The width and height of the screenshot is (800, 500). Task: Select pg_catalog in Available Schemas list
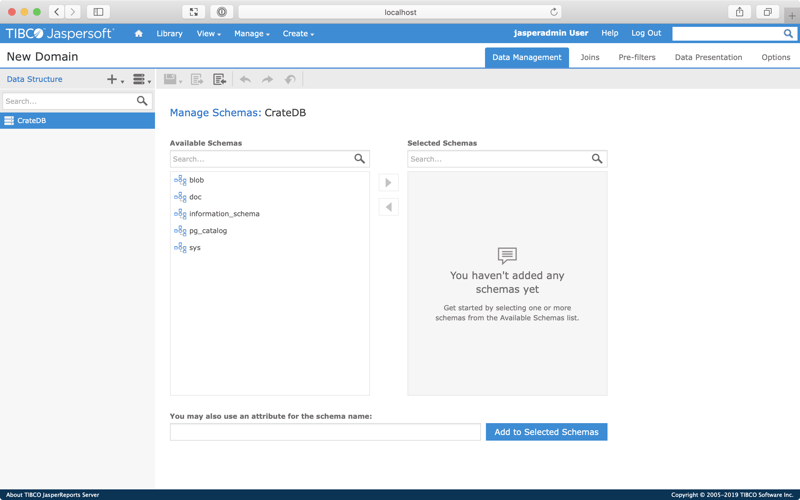point(208,231)
